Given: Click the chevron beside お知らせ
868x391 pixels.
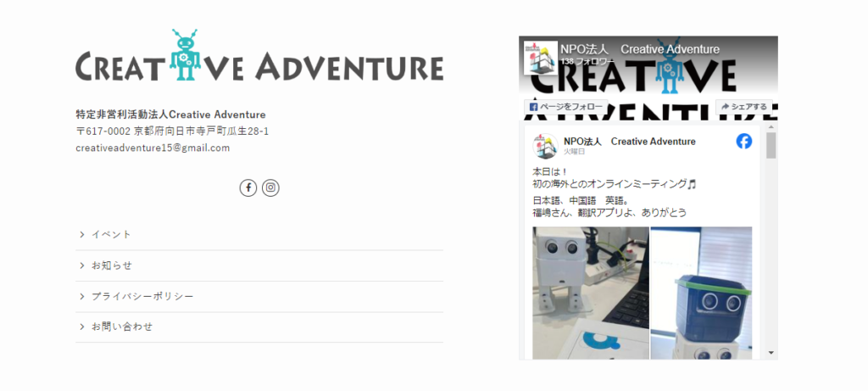Looking at the screenshot, I should [x=82, y=265].
